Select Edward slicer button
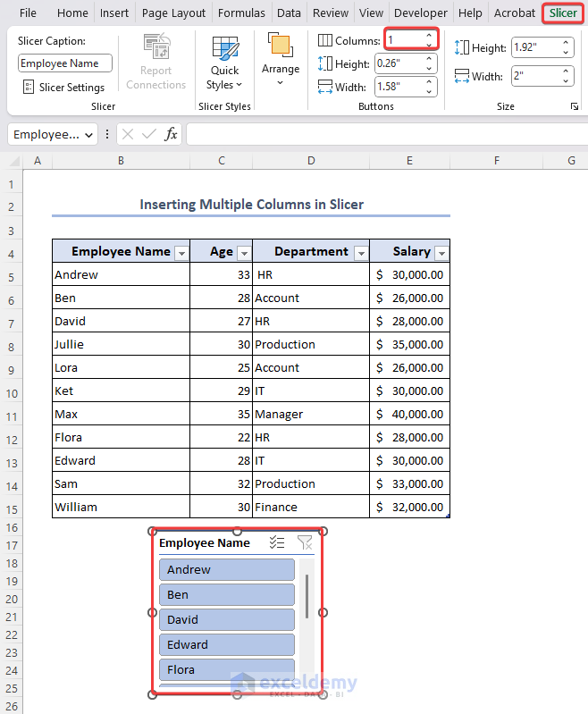 227,645
